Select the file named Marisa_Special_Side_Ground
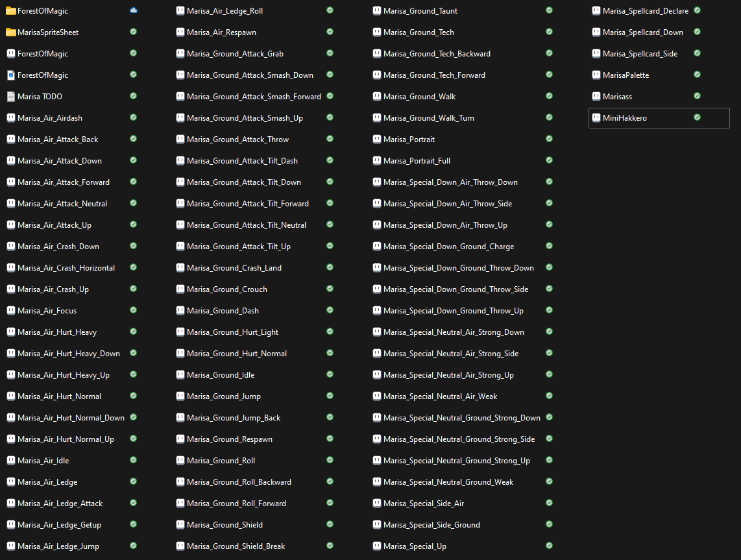 click(x=431, y=525)
